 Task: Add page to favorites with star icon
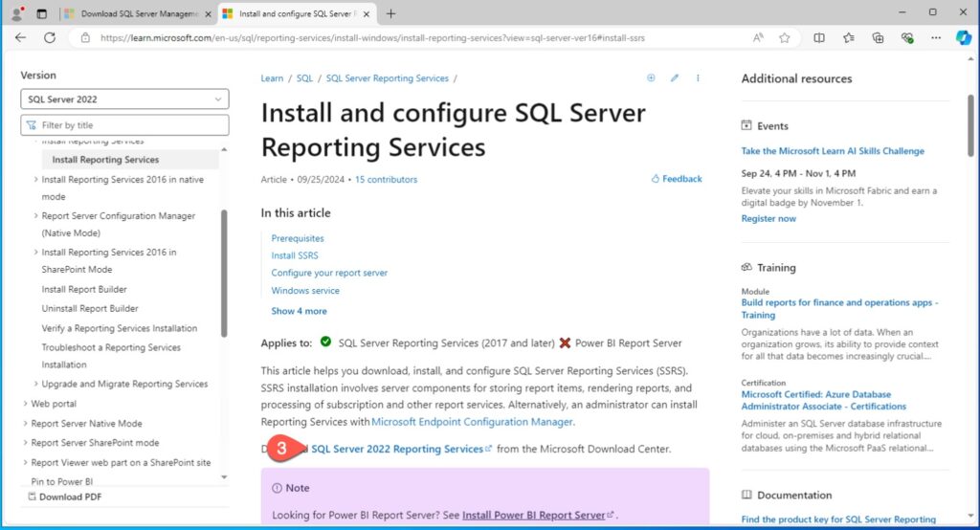(785, 38)
